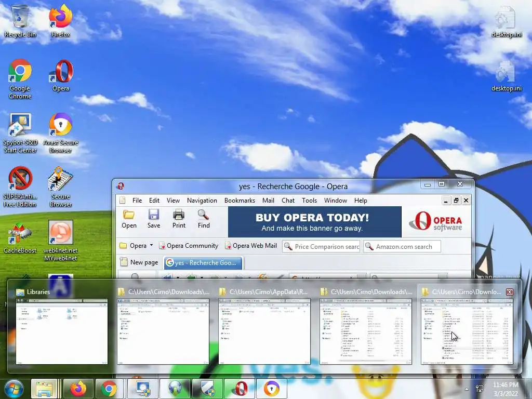Open the Edit menu in Opera
Image resolution: width=532 pixels, height=399 pixels.
coord(154,201)
